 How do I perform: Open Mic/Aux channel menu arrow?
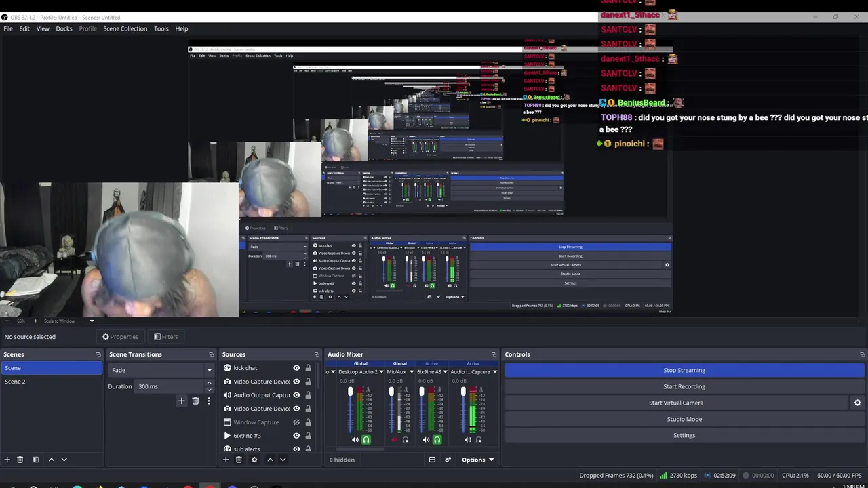click(411, 372)
